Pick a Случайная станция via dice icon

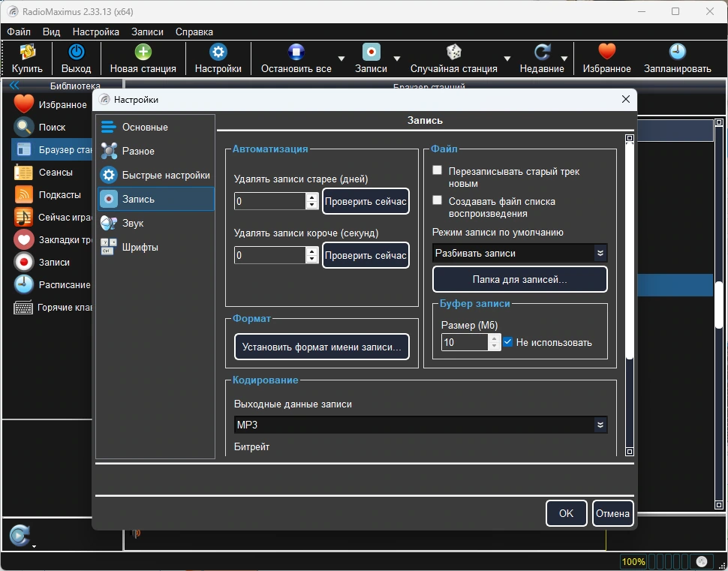click(453, 52)
